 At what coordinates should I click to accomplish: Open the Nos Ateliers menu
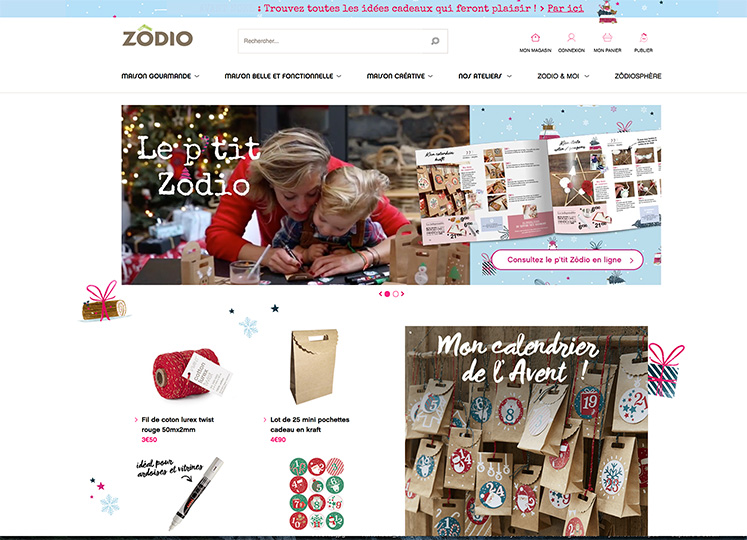485,76
